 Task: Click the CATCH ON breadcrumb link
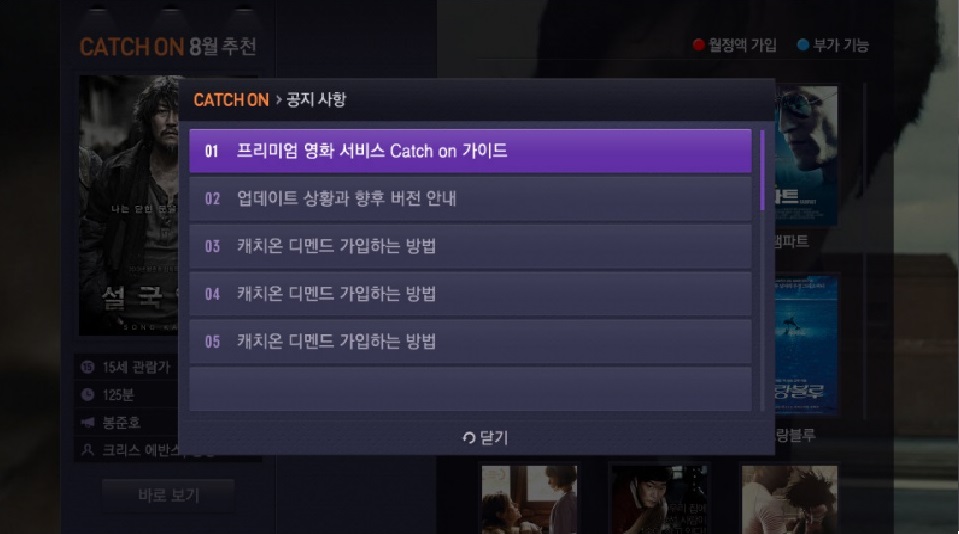(231, 100)
